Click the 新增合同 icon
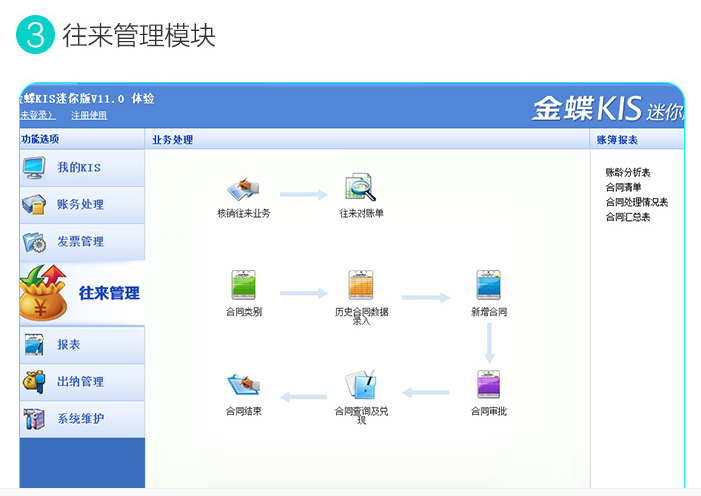This screenshot has width=701, height=496. [488, 286]
